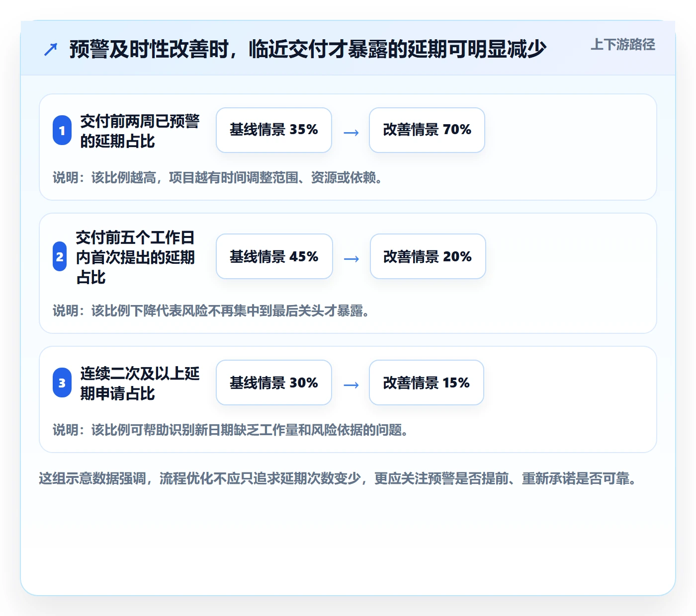Click the note 说明：该比例可帮助识别新日期缺乏工作量和风险依据的问题。

[231, 430]
